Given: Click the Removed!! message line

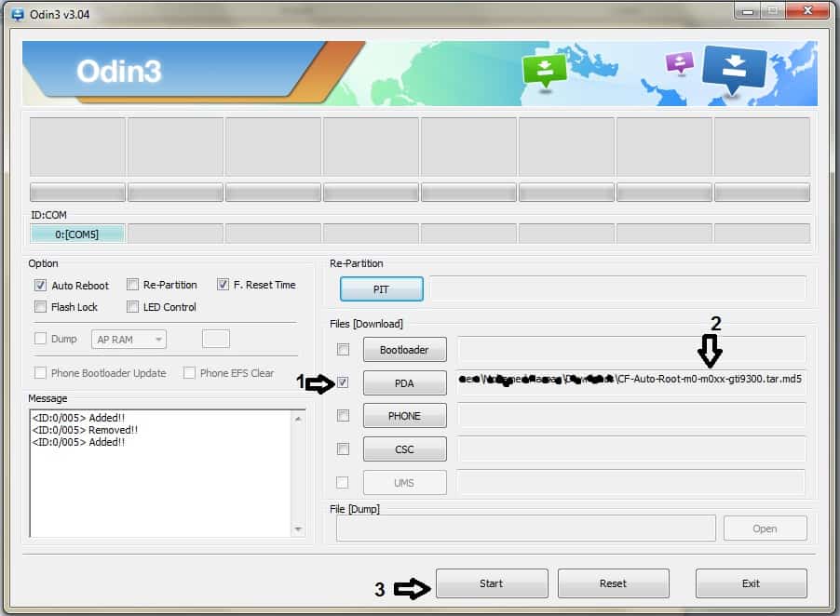Looking at the screenshot, I should point(85,430).
